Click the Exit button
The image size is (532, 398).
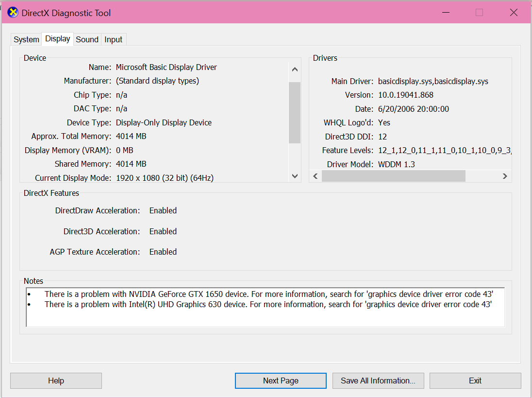(x=475, y=381)
